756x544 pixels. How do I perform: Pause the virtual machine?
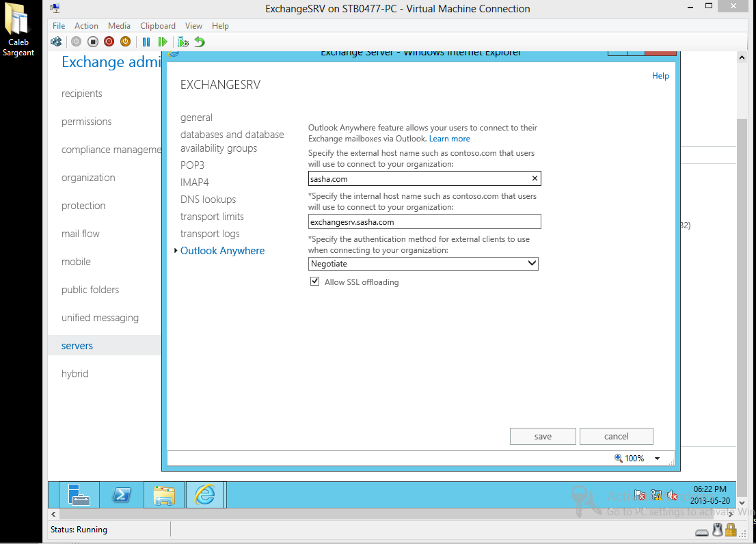[146, 42]
